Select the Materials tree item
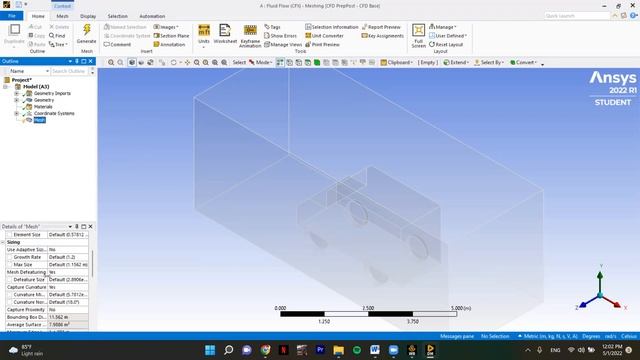Viewport: 640px width, 360px height. [x=43, y=107]
